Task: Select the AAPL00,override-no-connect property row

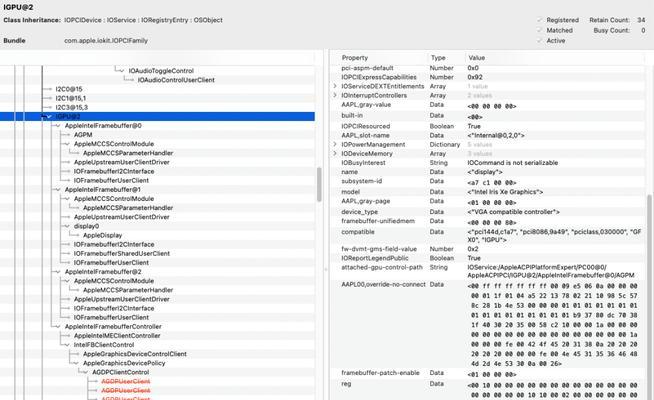Action: tap(488, 325)
